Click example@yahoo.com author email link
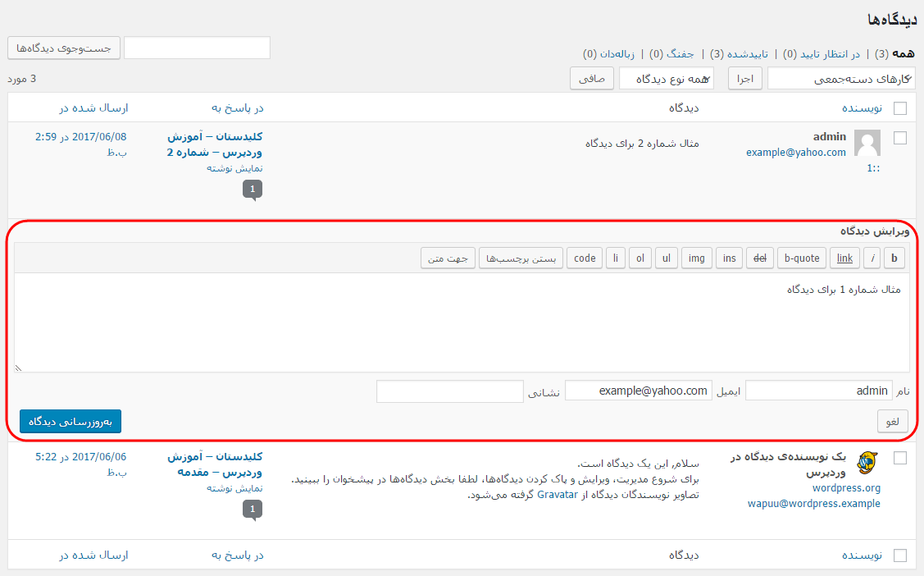The image size is (924, 576). pyautogui.click(x=795, y=152)
